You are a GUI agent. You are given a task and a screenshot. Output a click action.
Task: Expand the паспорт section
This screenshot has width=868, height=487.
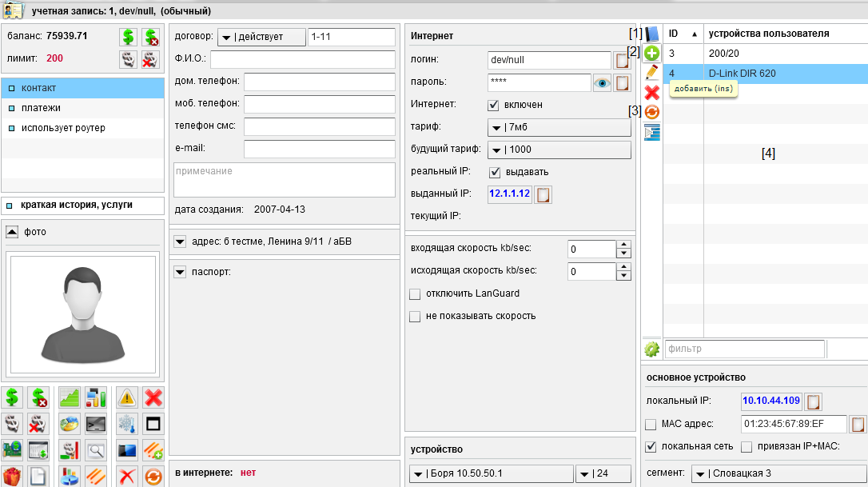point(180,272)
